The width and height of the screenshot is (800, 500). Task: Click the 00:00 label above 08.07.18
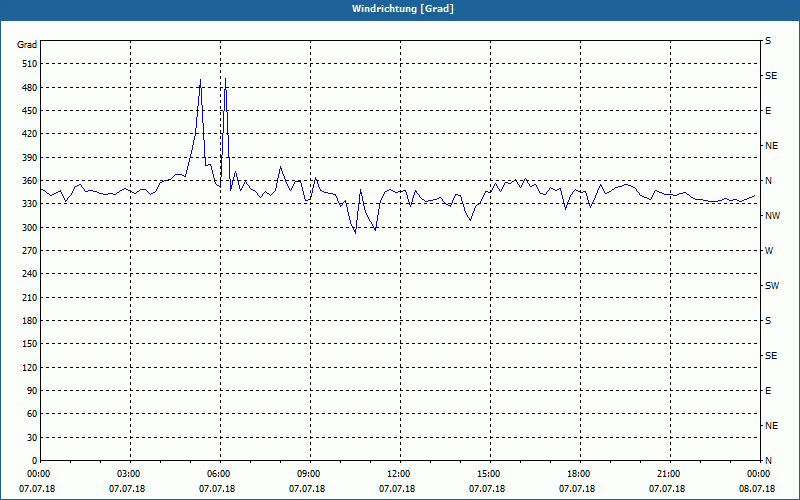(759, 474)
